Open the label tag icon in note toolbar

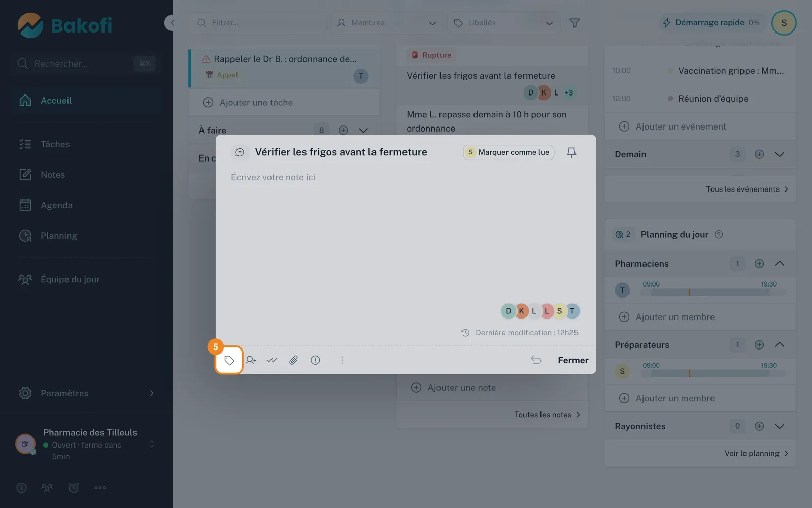pyautogui.click(x=229, y=360)
